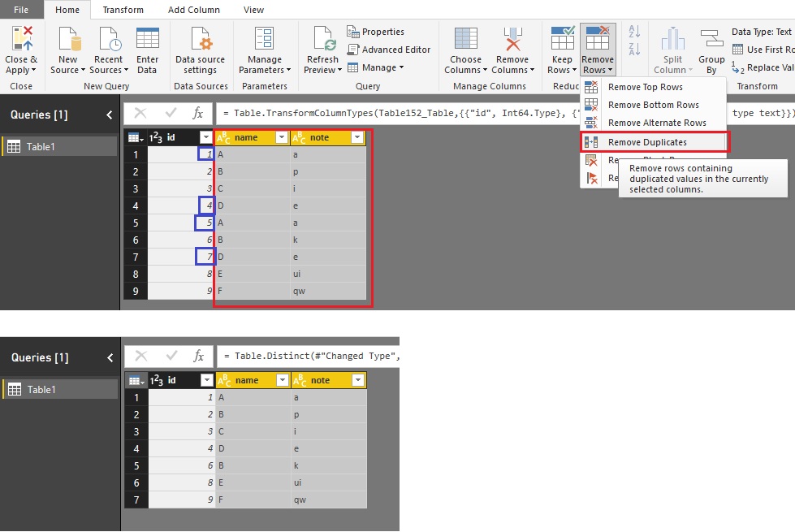The width and height of the screenshot is (795, 532).
Task: Click the Split Column icon
Action: coord(673,39)
